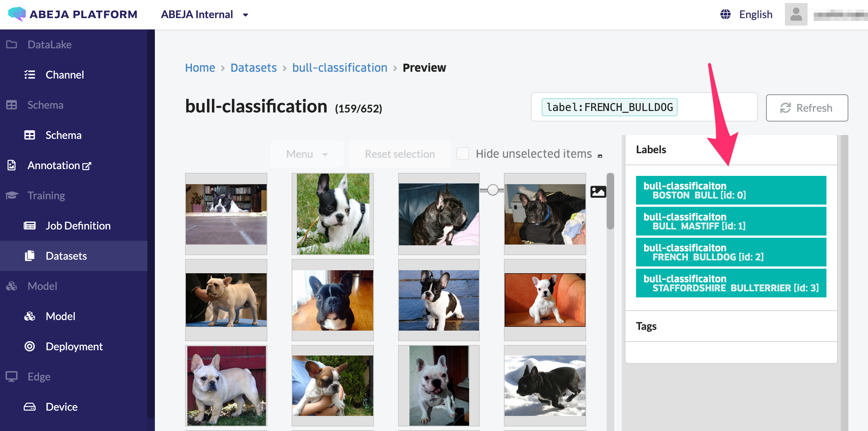Image resolution: width=868 pixels, height=431 pixels.
Task: Click the Training graduation cap icon
Action: pyautogui.click(x=12, y=195)
